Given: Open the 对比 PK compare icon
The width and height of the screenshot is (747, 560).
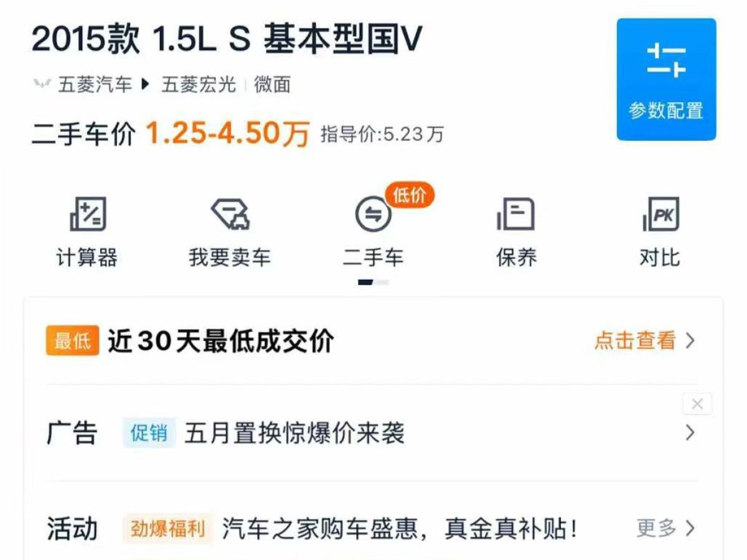Looking at the screenshot, I should [x=660, y=215].
